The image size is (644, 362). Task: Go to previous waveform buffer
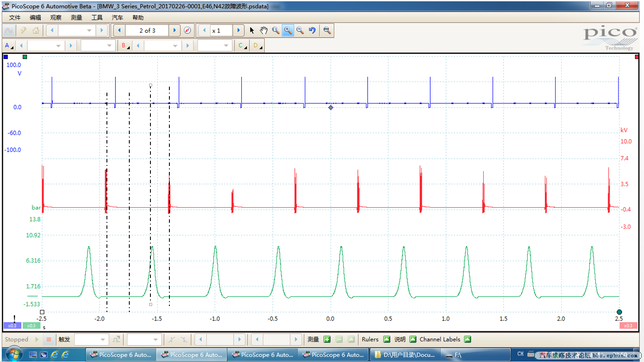119,31
